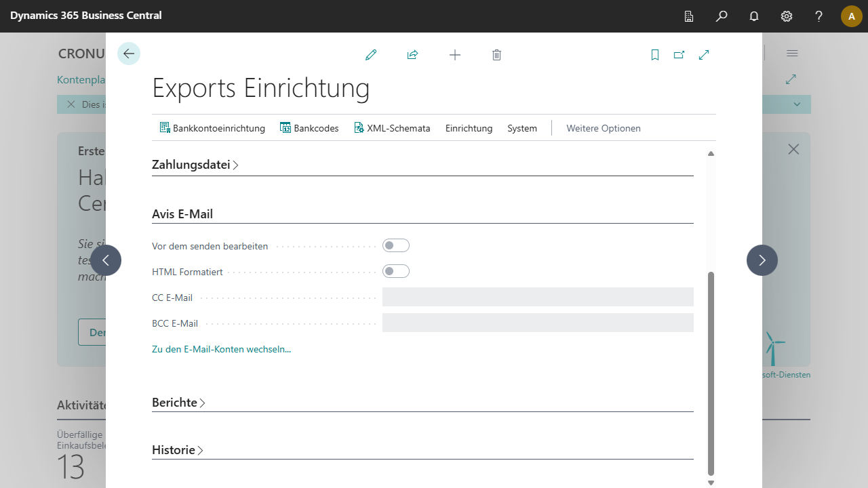Open Bankcodes action
The width and height of the screenshot is (868, 488).
click(309, 128)
